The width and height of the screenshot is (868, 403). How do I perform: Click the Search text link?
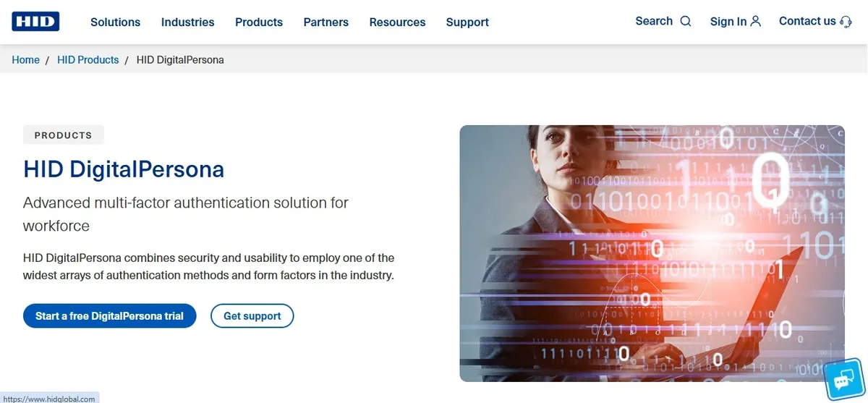(x=654, y=21)
